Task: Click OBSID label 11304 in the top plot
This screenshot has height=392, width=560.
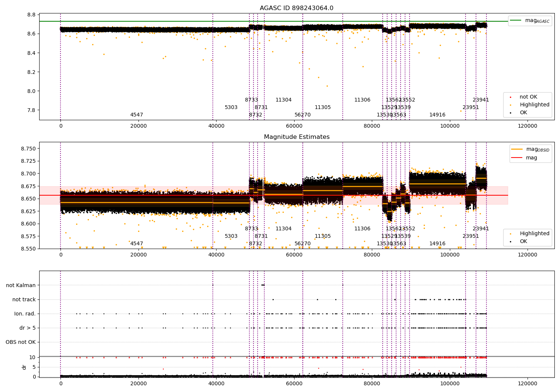Action: coord(283,100)
